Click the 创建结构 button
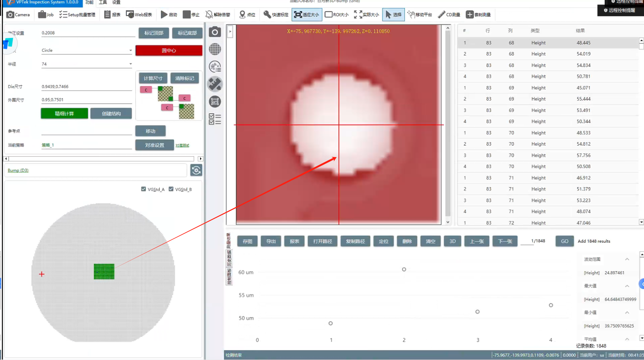 click(111, 113)
